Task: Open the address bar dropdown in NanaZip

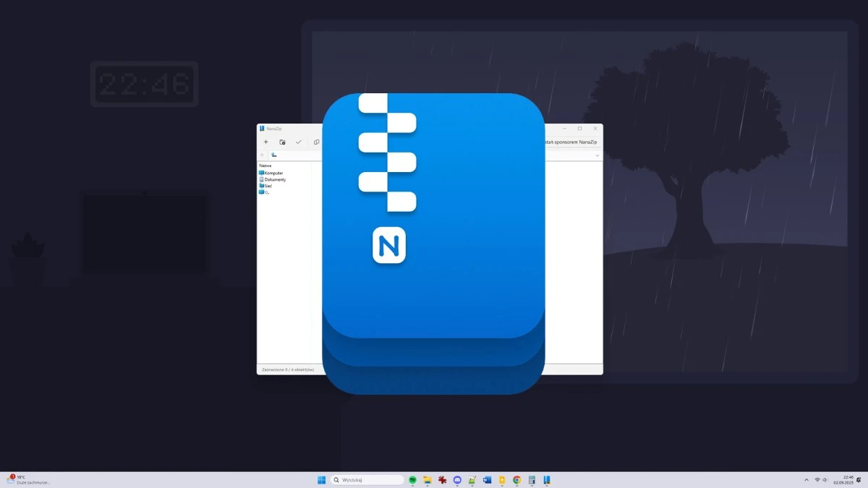Action: click(595, 154)
